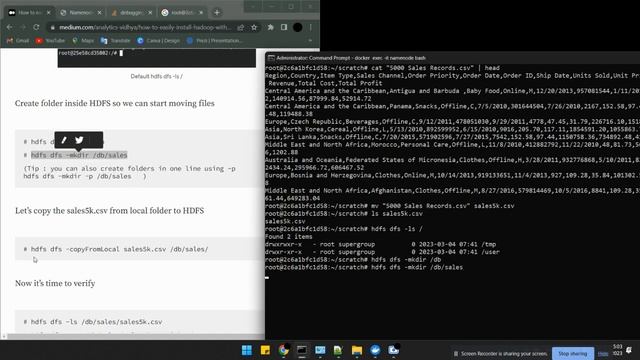This screenshot has height=360, width=640.
Task: Open taskbar clock and date
Action: click(x=618, y=350)
